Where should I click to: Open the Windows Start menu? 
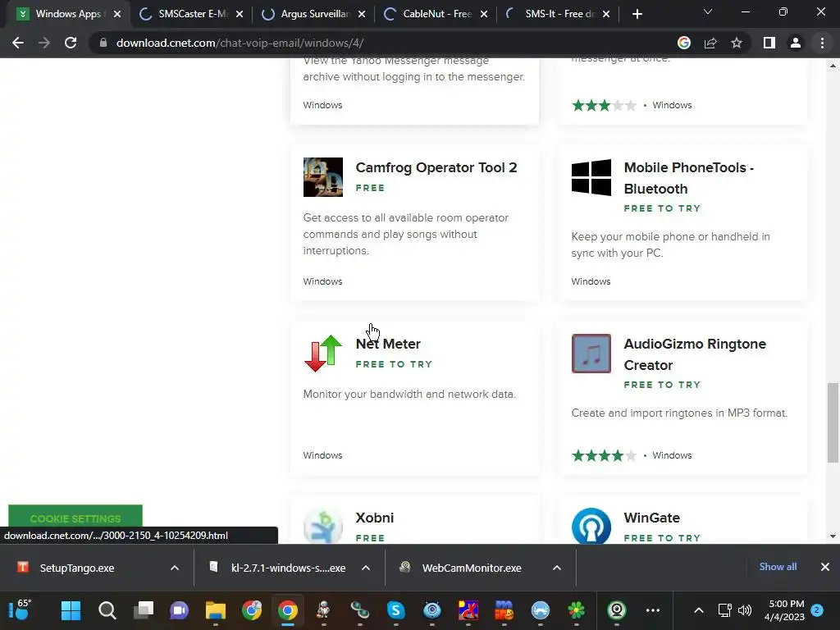[71, 610]
